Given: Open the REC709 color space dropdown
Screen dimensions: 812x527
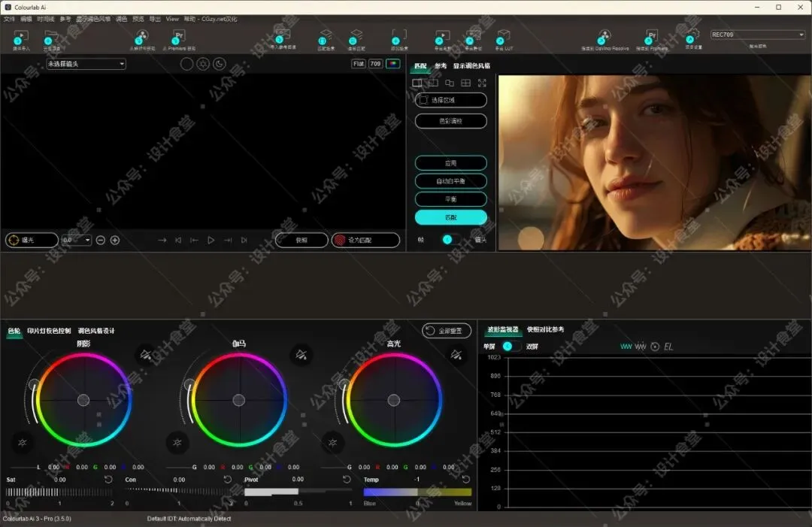Looking at the screenshot, I should coord(758,35).
